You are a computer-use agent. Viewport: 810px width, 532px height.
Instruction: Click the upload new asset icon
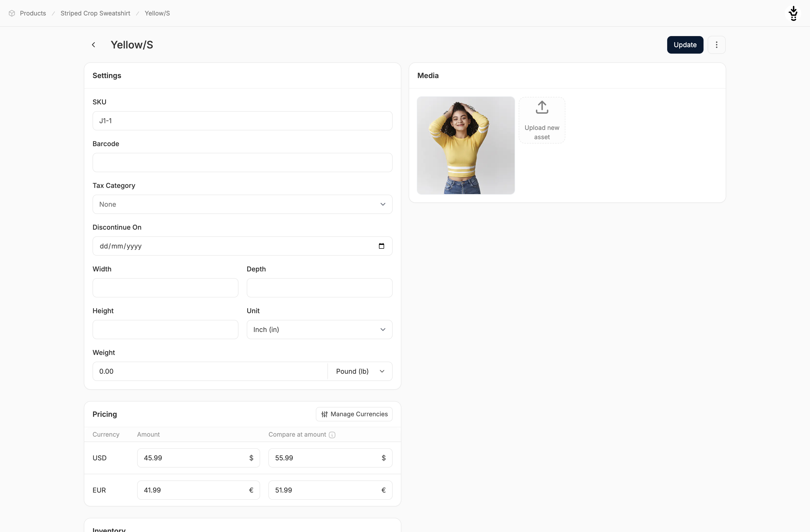[x=542, y=107]
